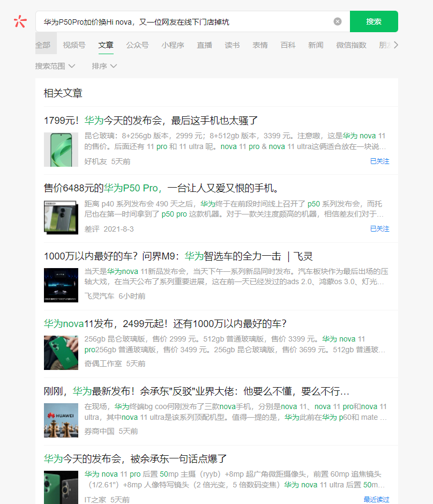433x504 pixels.
Task: Open the 读书 tab
Action: (x=232, y=45)
